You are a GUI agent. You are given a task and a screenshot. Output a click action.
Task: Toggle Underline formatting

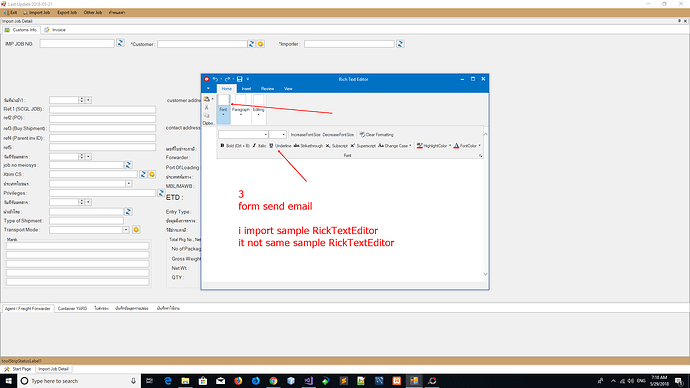click(x=280, y=146)
